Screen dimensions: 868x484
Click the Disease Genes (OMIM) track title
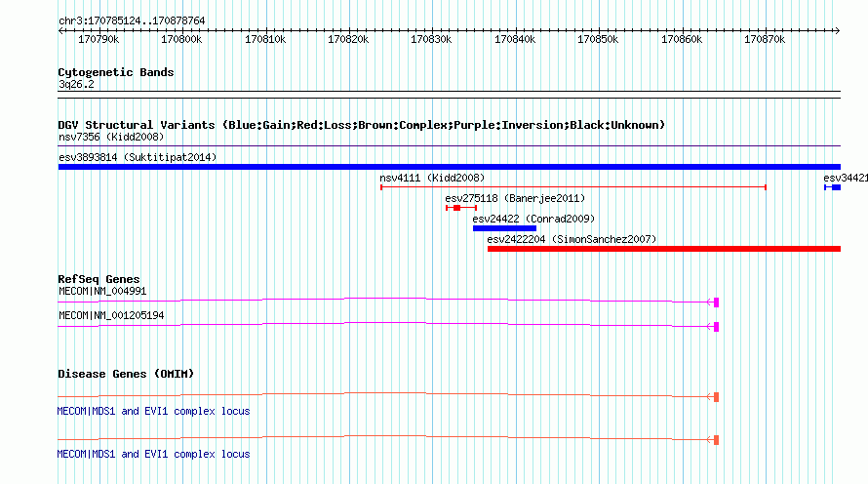[126, 374]
